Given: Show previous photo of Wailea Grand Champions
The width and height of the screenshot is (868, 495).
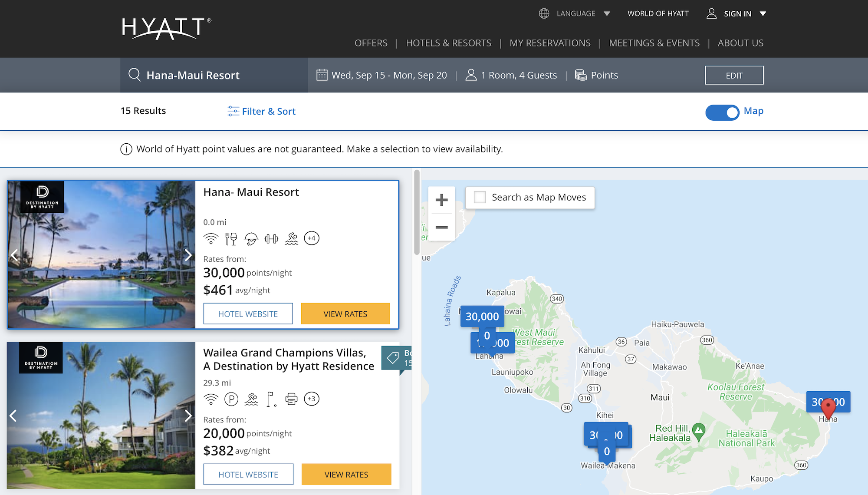Looking at the screenshot, I should point(13,416).
